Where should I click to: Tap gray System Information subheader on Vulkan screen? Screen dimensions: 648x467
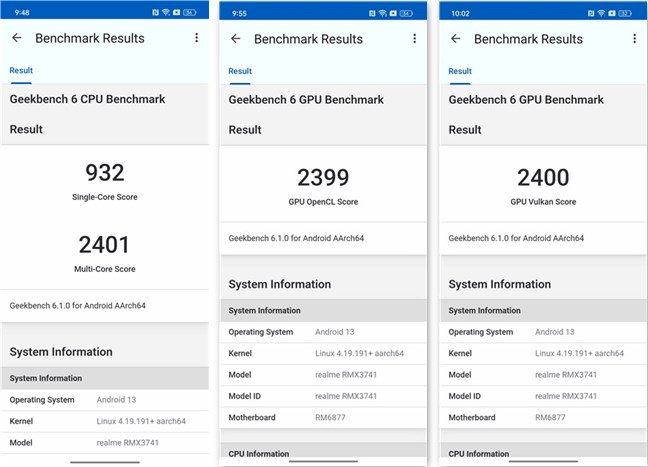pos(543,310)
